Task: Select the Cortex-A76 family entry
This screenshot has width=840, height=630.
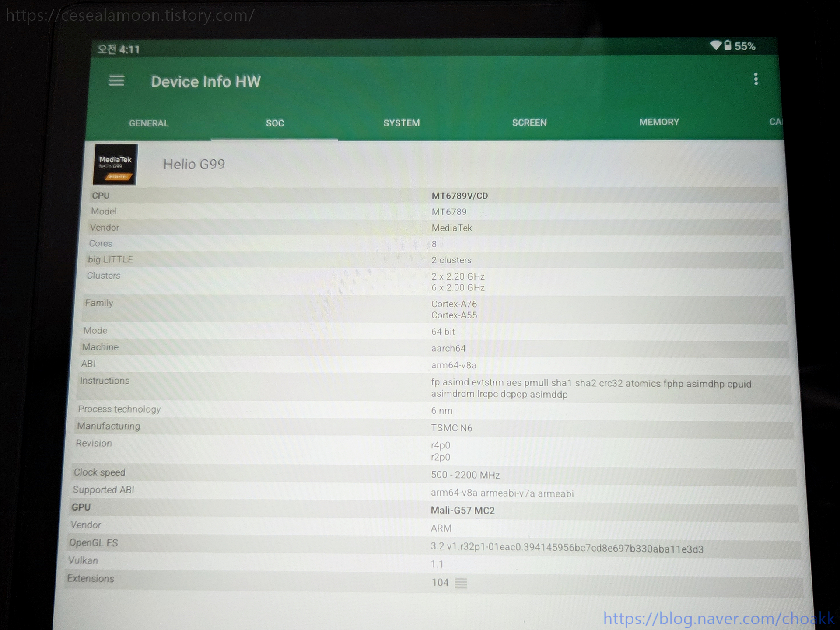Action: pyautogui.click(x=454, y=304)
